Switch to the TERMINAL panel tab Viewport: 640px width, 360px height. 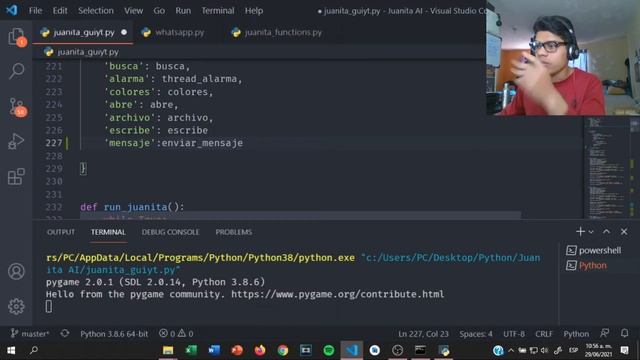108,232
